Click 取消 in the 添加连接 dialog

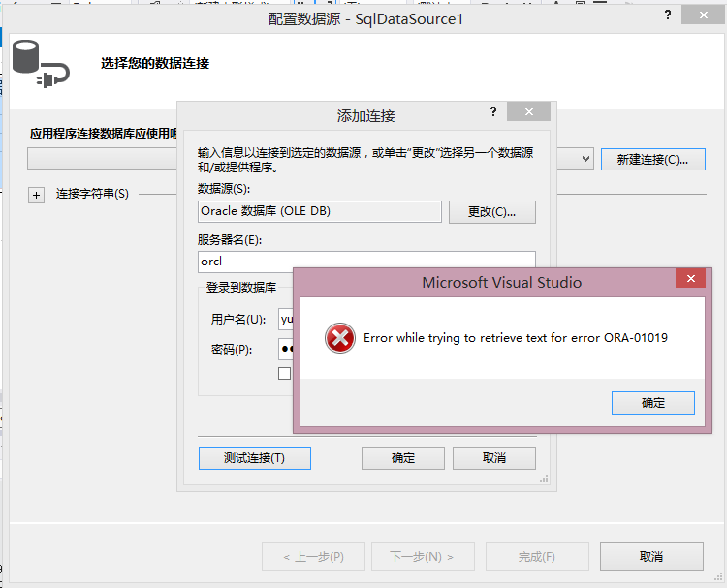coord(493,458)
